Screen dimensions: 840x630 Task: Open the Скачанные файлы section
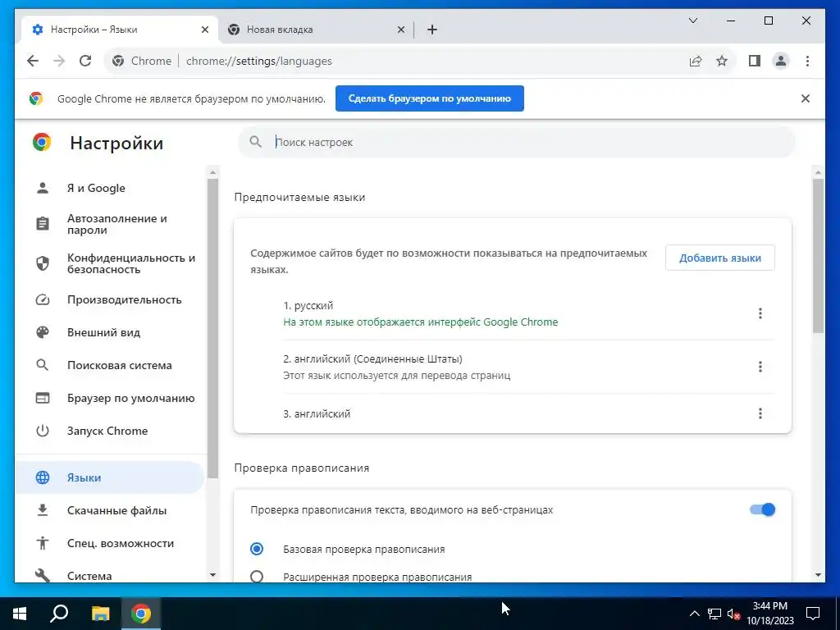pyautogui.click(x=109, y=510)
